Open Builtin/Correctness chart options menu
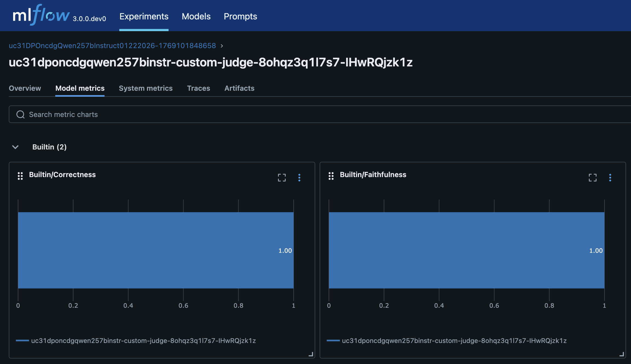This screenshot has width=631, height=364. (299, 178)
